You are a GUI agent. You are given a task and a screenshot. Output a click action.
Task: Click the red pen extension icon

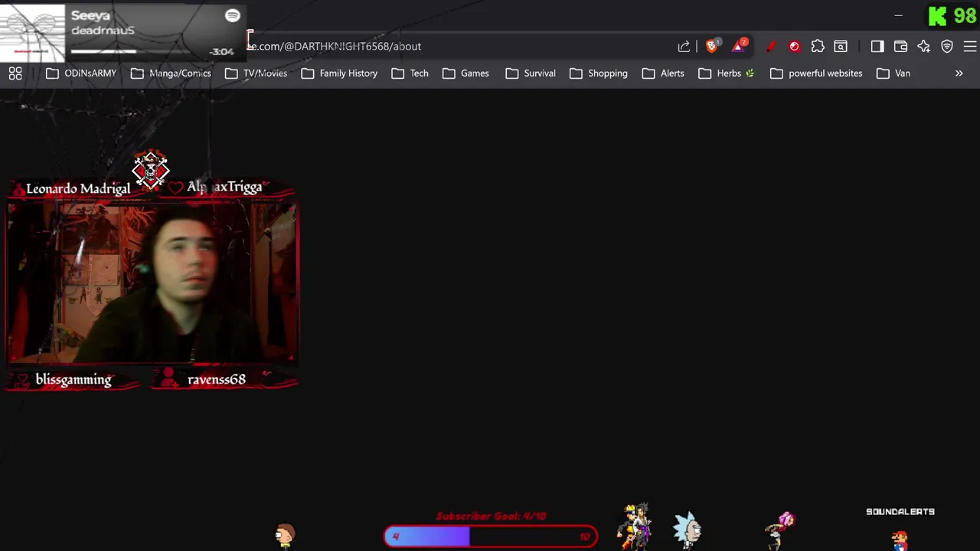coord(771,47)
